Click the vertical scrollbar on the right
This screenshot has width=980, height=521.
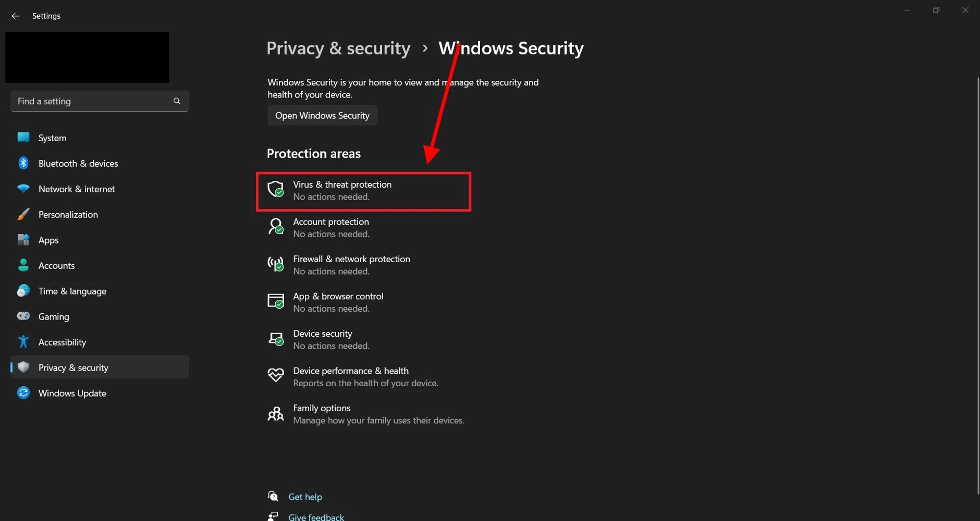(x=978, y=284)
